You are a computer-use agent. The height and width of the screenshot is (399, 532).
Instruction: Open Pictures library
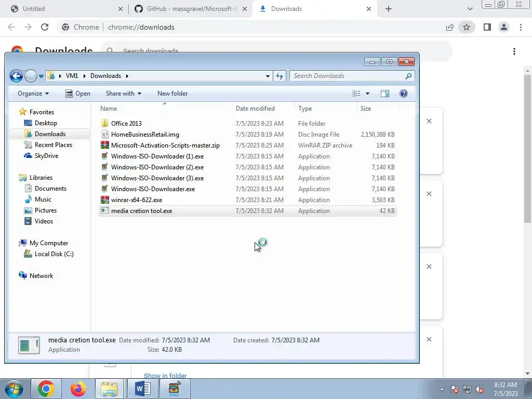(x=46, y=210)
